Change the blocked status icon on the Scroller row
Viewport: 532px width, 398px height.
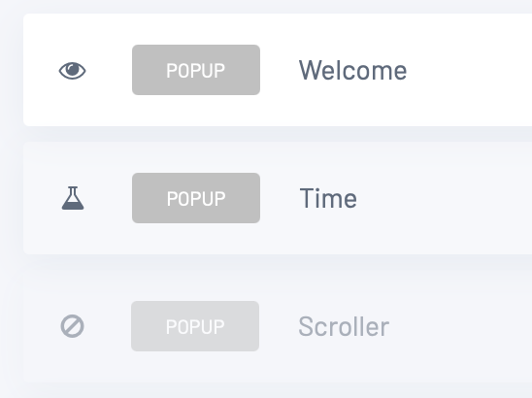tap(72, 326)
